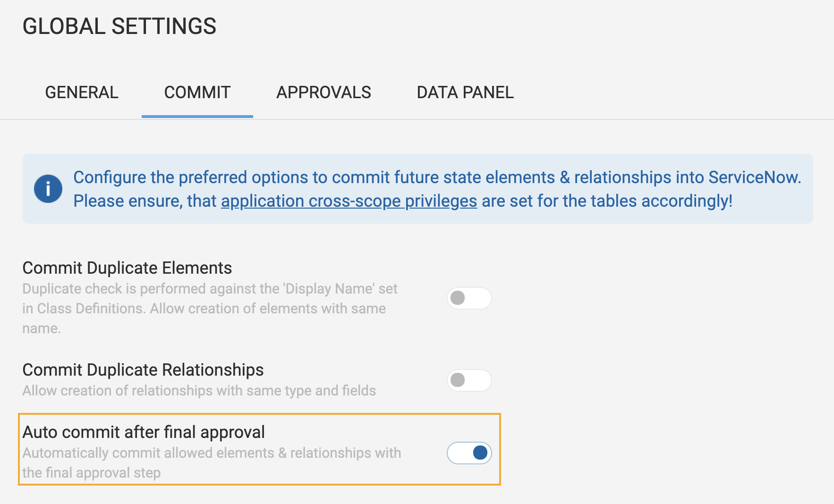Click the 'Allow creation of relationships' description
Viewport: 834px width, 504px height.
coord(199,391)
